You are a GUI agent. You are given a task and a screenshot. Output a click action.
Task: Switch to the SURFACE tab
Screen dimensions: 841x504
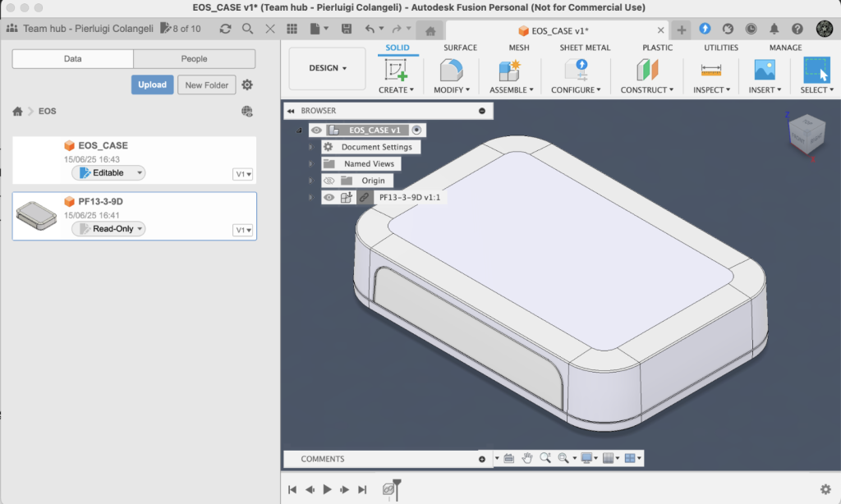tap(460, 48)
